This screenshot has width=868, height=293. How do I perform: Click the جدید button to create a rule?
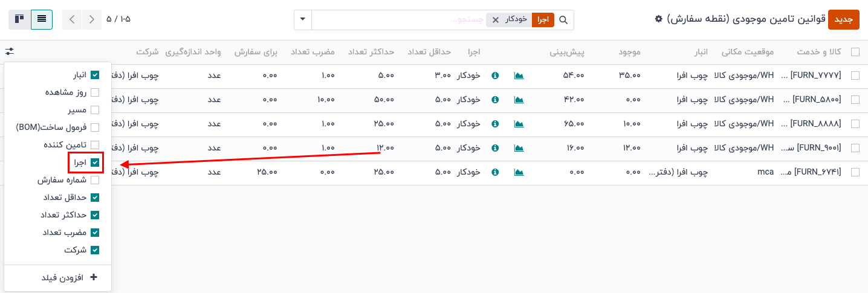coord(843,19)
